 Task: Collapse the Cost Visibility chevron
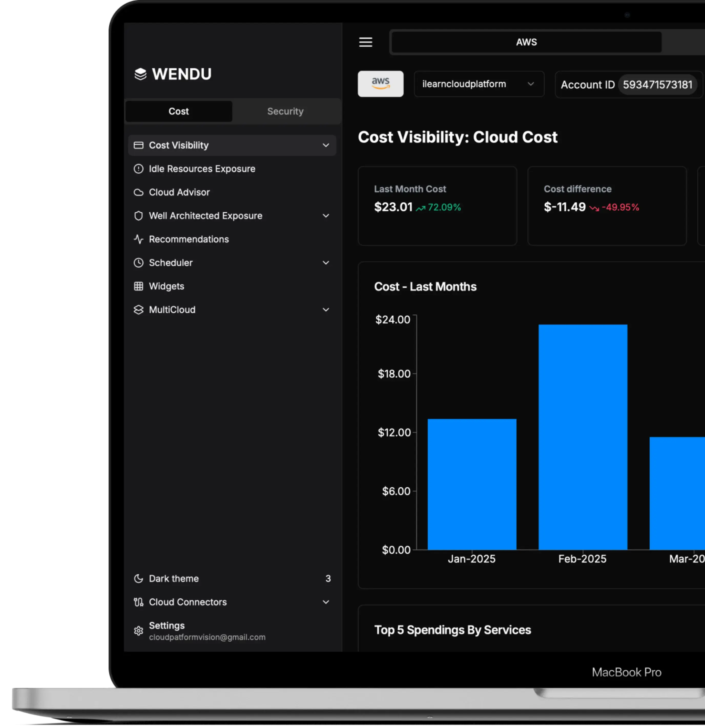tap(326, 145)
